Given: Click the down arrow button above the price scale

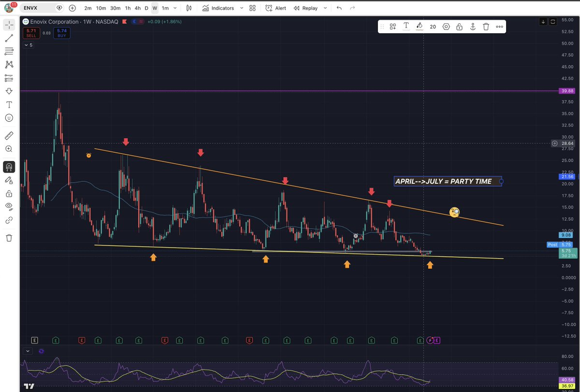Looking at the screenshot, I should pyautogui.click(x=544, y=21).
